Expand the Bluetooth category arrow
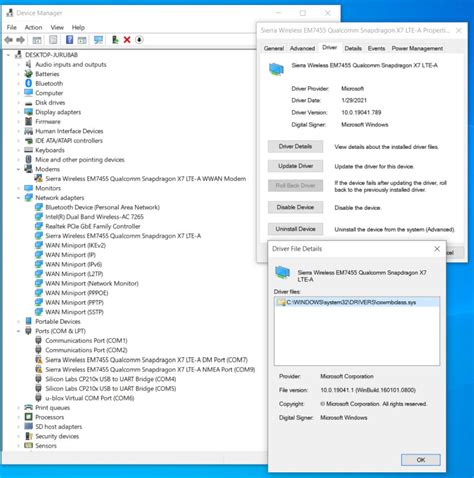 click(x=19, y=83)
